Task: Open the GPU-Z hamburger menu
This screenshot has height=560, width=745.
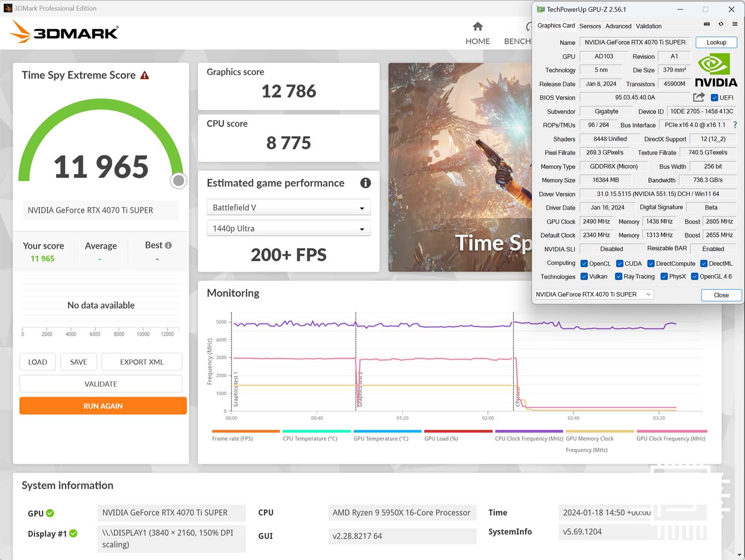Action: [735, 24]
